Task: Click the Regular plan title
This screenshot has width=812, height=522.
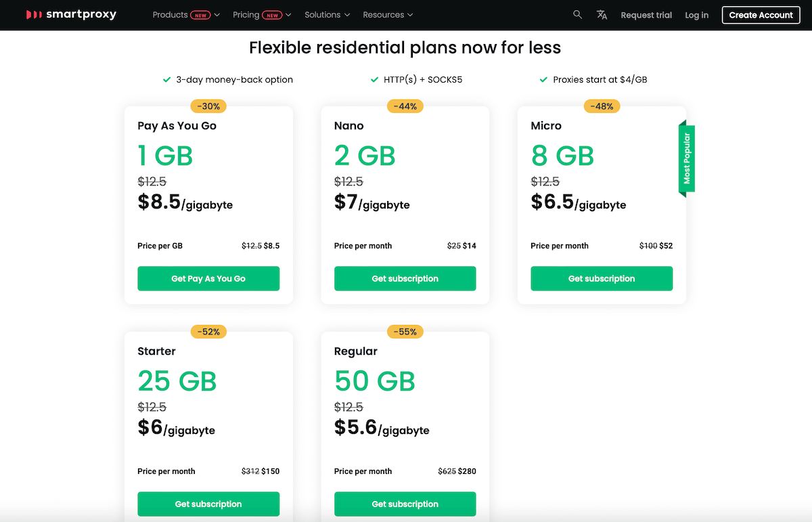Action: 356,351
